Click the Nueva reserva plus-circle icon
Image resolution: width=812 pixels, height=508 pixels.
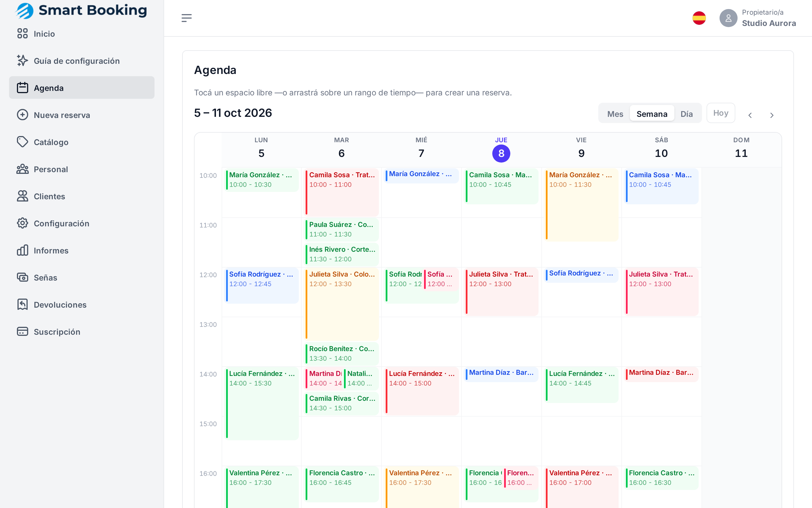point(23,115)
